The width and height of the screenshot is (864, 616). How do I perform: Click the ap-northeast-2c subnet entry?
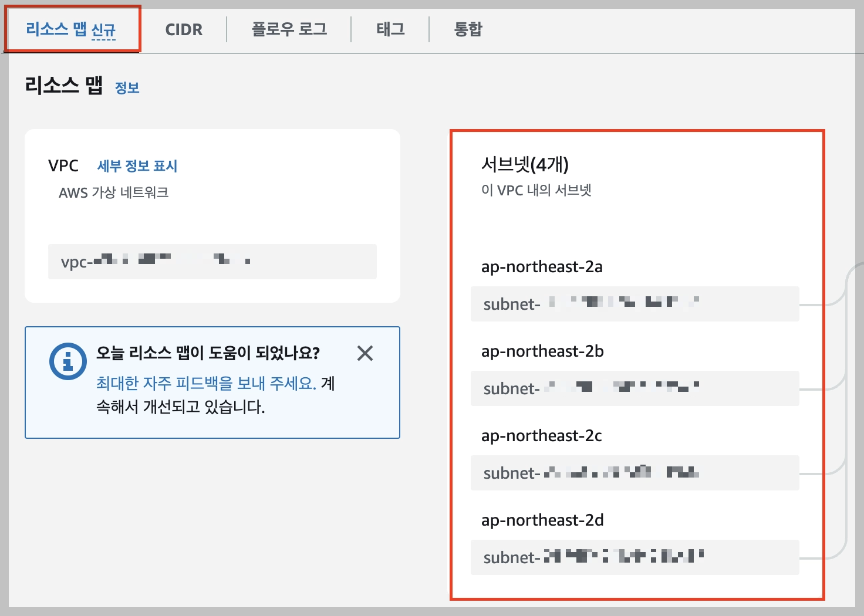[x=634, y=473]
